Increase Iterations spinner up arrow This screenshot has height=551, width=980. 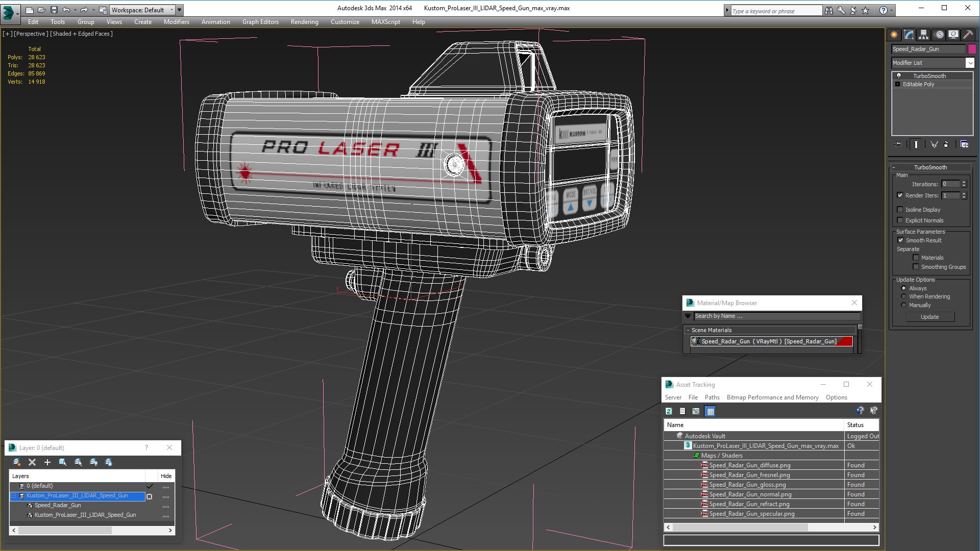coord(964,182)
